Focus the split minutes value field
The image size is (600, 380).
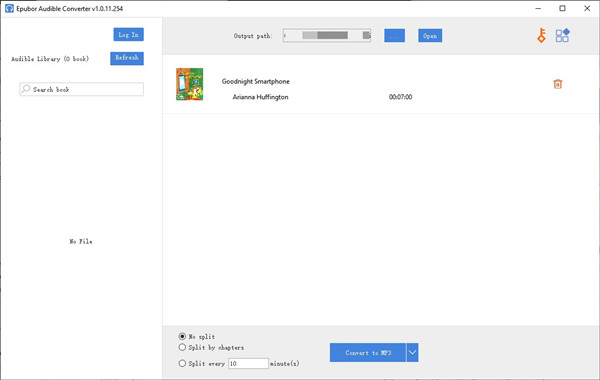point(248,364)
